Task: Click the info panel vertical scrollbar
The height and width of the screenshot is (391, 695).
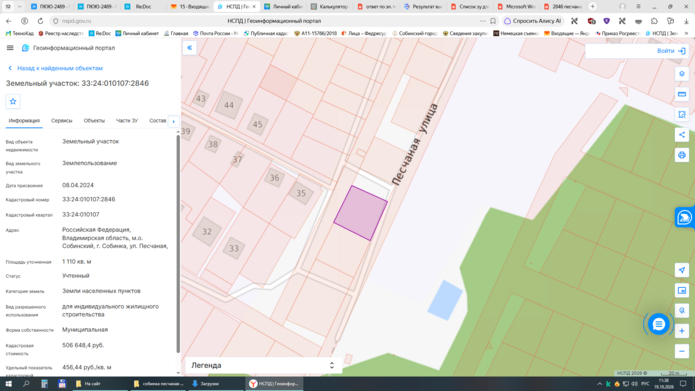Action: (178, 244)
